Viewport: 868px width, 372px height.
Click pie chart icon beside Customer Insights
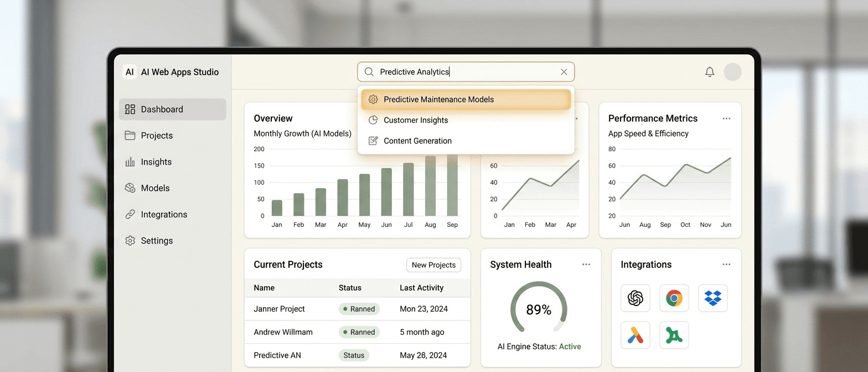tap(373, 120)
